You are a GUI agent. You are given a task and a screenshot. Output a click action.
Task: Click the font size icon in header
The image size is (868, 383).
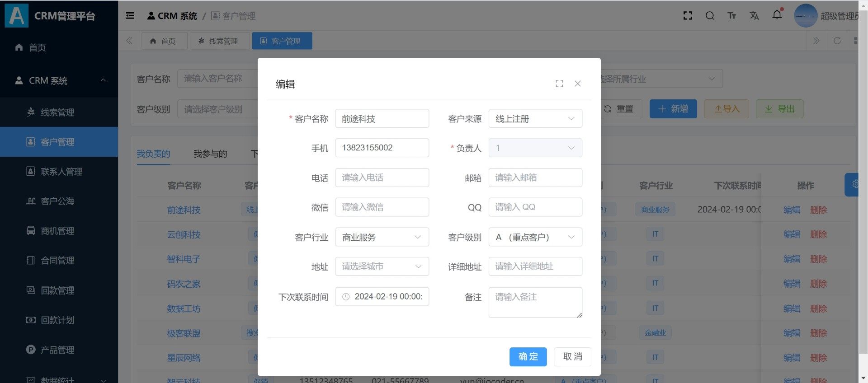[731, 16]
